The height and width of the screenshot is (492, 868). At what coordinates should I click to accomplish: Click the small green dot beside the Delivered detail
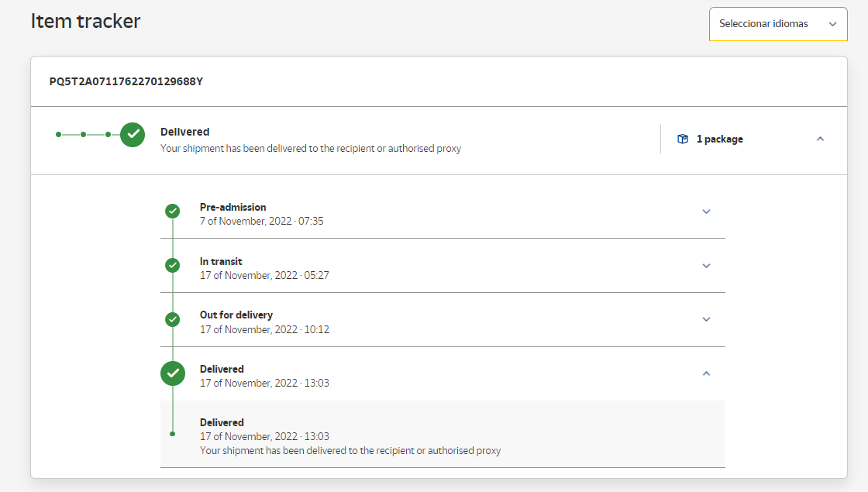pos(173,434)
